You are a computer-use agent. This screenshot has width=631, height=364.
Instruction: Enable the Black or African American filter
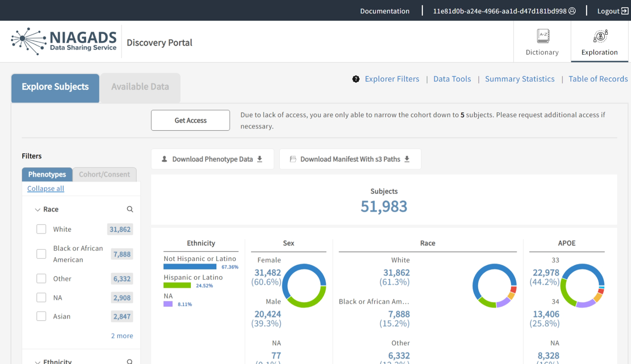click(x=41, y=254)
